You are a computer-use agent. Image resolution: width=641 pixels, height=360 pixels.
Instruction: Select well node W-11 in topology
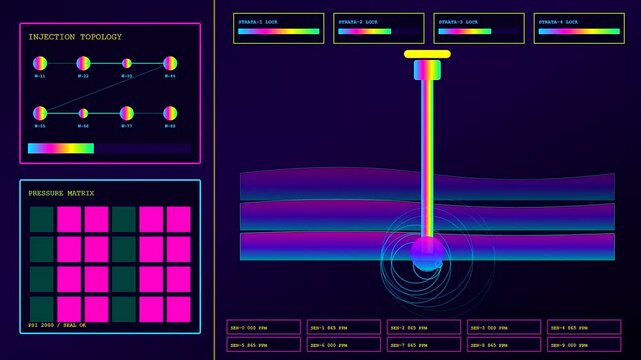click(x=40, y=63)
